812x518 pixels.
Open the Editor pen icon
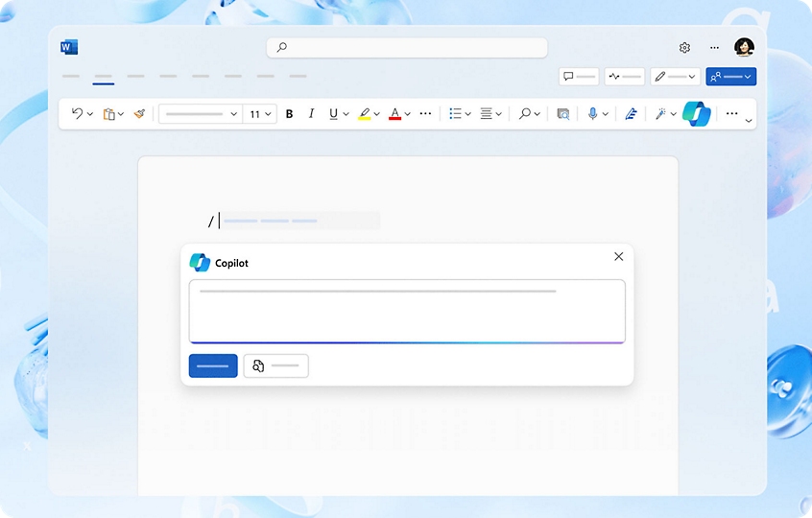tap(631, 113)
